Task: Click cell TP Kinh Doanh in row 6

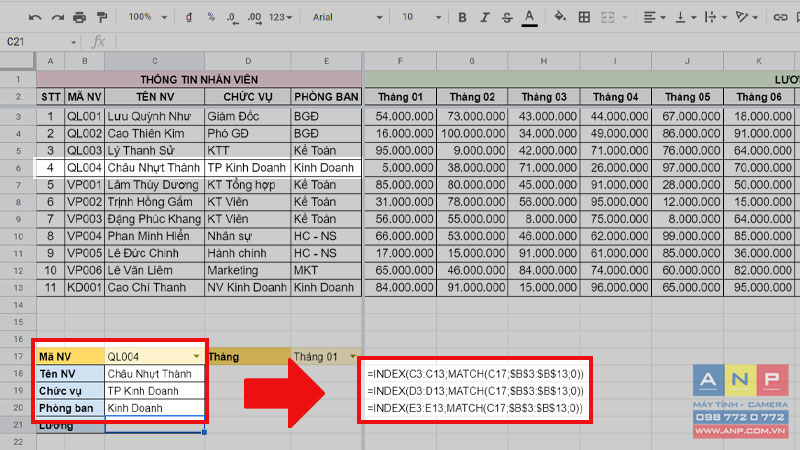Action: (247, 168)
